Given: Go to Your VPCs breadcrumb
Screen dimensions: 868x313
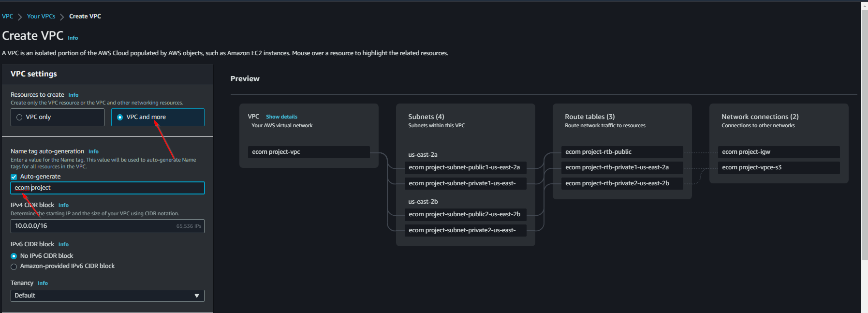Looking at the screenshot, I should point(41,16).
